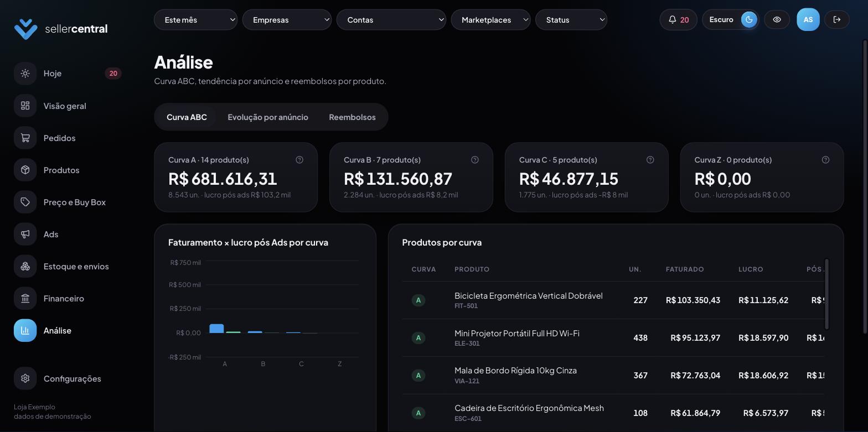
Task: Click the Produtos por curva table scrollbar
Action: click(827, 294)
